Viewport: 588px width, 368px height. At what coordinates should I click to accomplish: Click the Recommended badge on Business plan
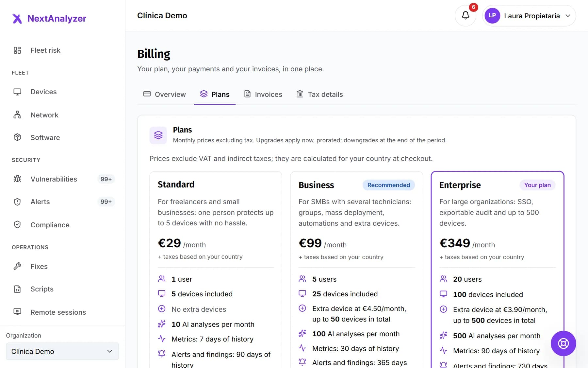point(388,185)
